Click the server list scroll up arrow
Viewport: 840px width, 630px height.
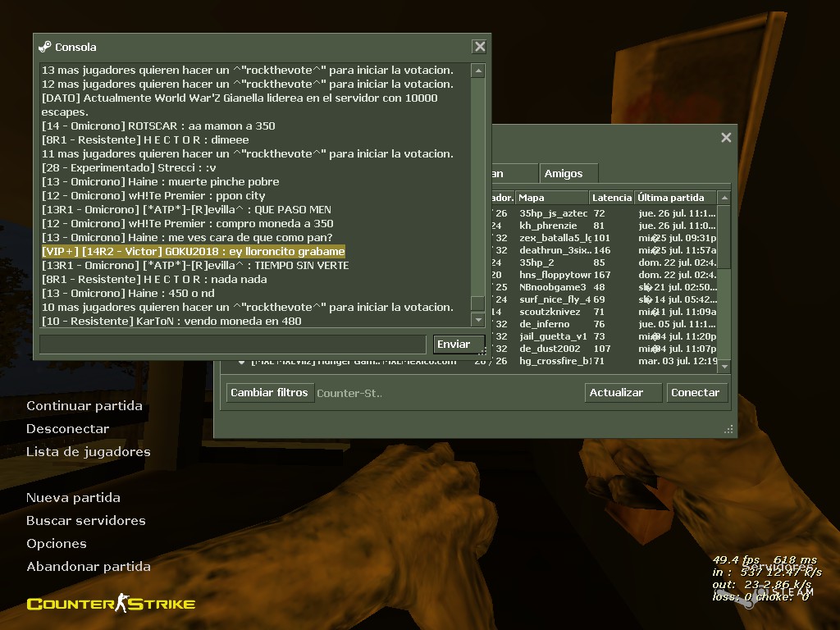(724, 199)
